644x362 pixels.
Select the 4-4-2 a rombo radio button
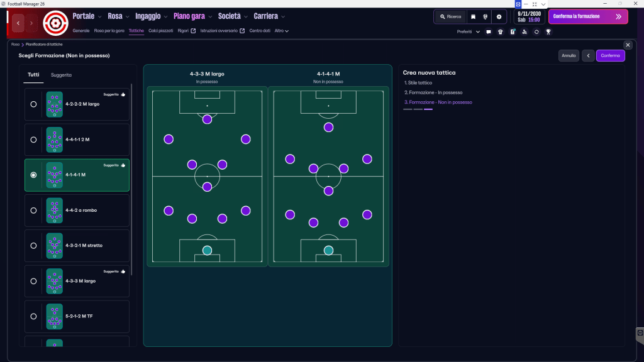point(33,211)
